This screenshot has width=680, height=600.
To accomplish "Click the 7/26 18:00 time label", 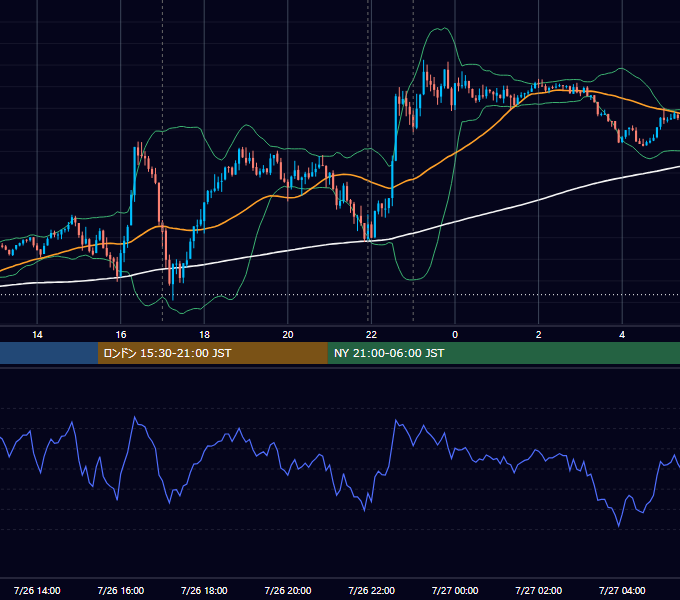I will coord(204,590).
